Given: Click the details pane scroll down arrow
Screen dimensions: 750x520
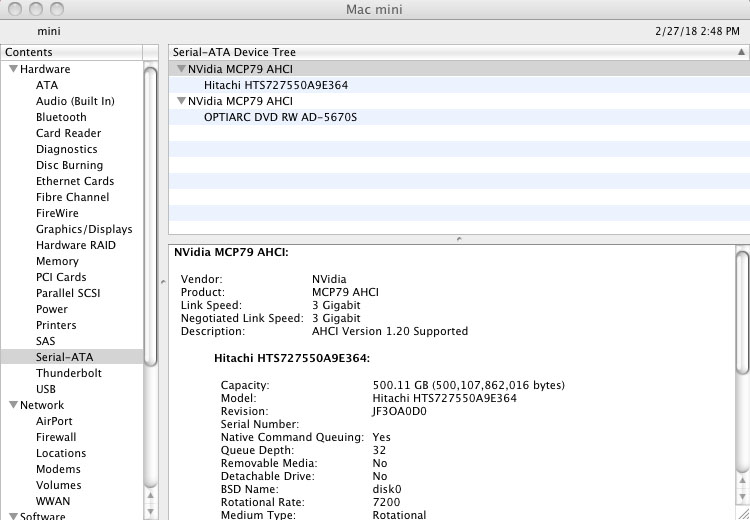Looking at the screenshot, I should click(742, 497).
